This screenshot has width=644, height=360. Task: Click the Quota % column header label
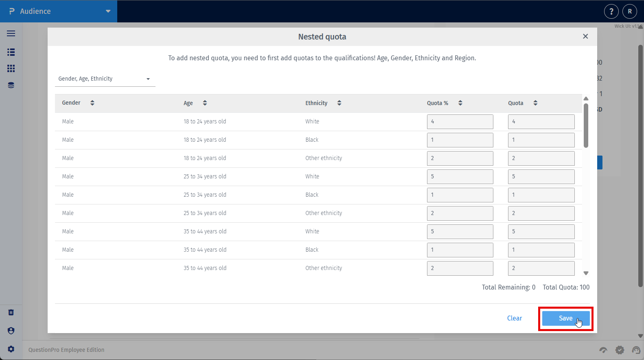(438, 103)
